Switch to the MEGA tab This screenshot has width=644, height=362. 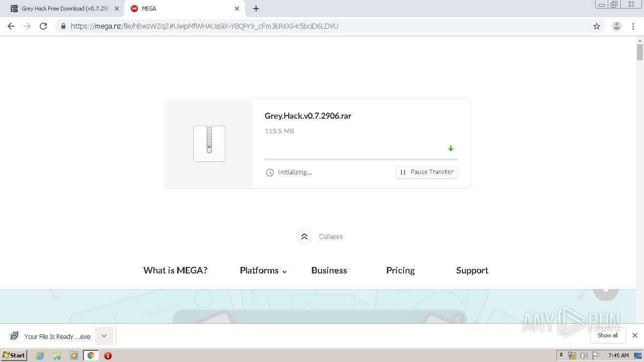(x=185, y=9)
